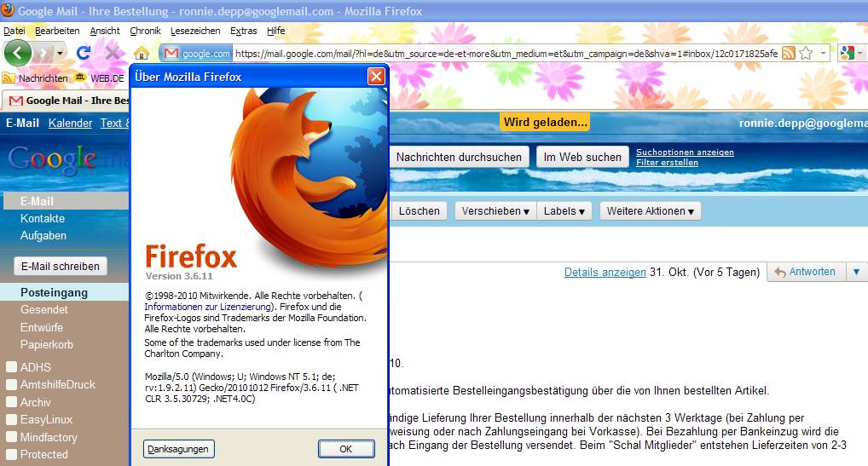Open the Weitere Aktionen dropdown
This screenshot has width=868, height=466.
point(651,211)
